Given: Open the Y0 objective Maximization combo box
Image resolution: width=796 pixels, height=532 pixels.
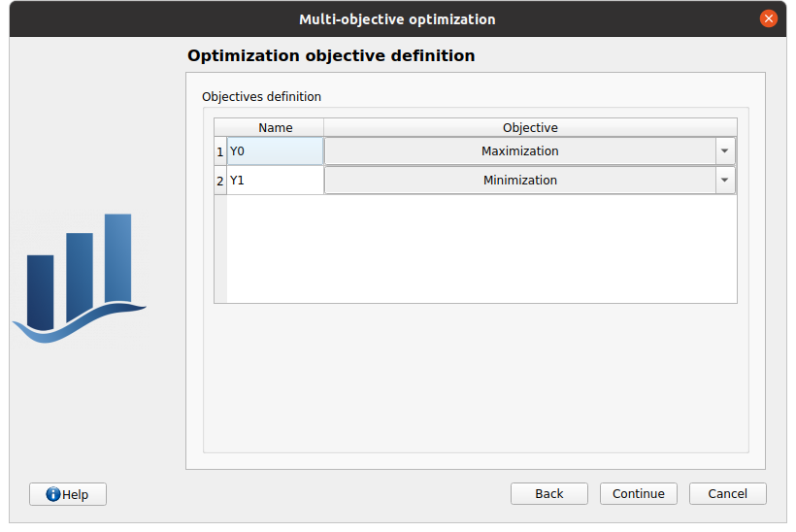Looking at the screenshot, I should pos(519,151).
